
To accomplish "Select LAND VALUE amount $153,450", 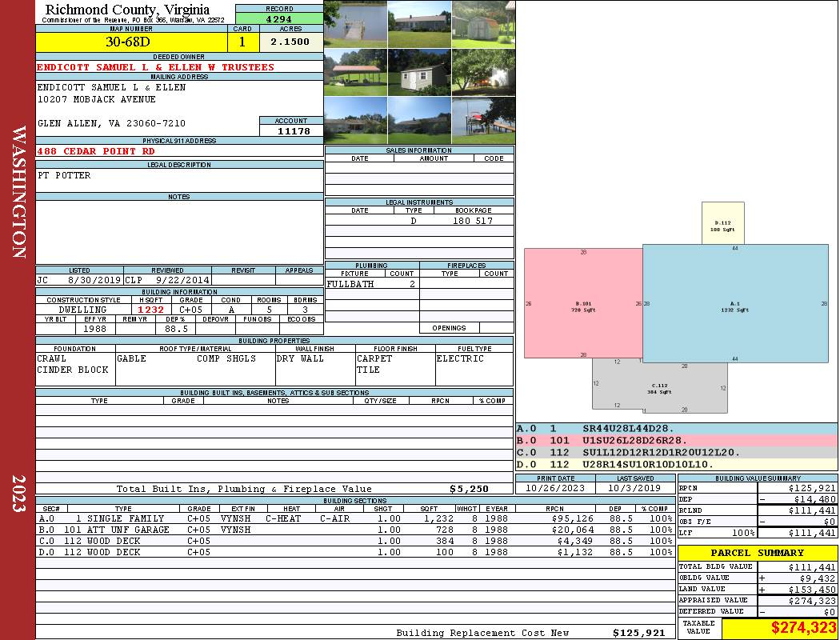I will click(x=812, y=590).
